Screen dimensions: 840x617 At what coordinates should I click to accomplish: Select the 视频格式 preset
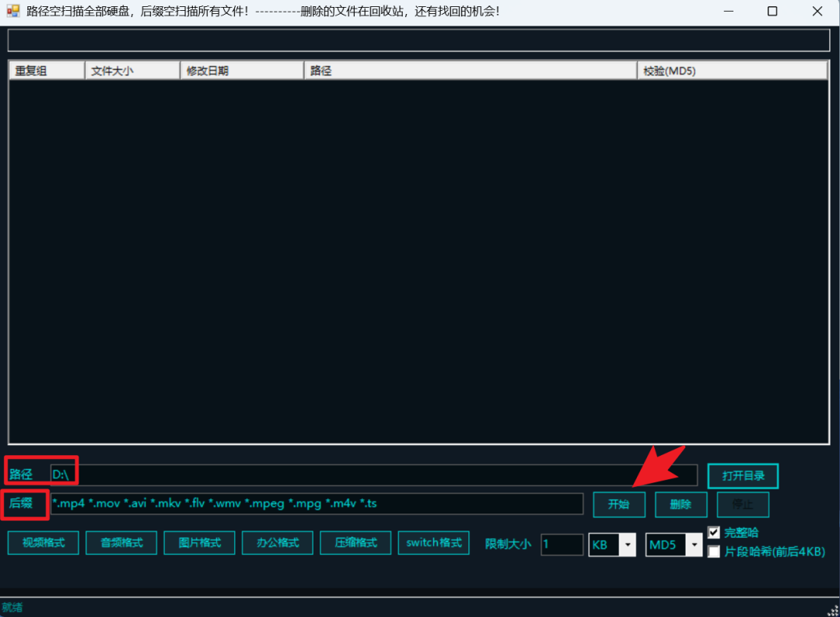(44, 543)
